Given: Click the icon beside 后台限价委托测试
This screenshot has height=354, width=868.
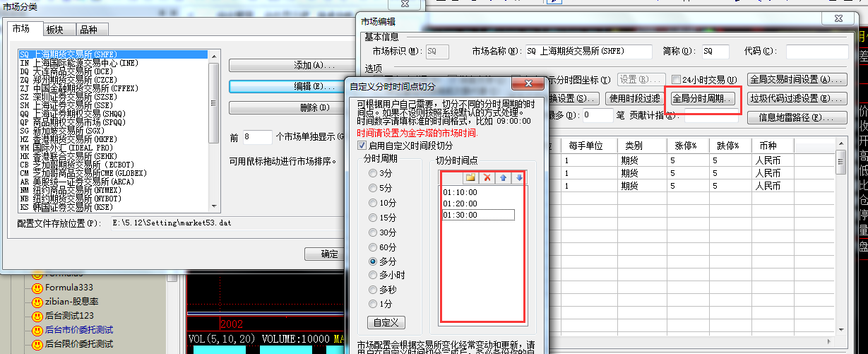Looking at the screenshot, I should (x=36, y=344).
